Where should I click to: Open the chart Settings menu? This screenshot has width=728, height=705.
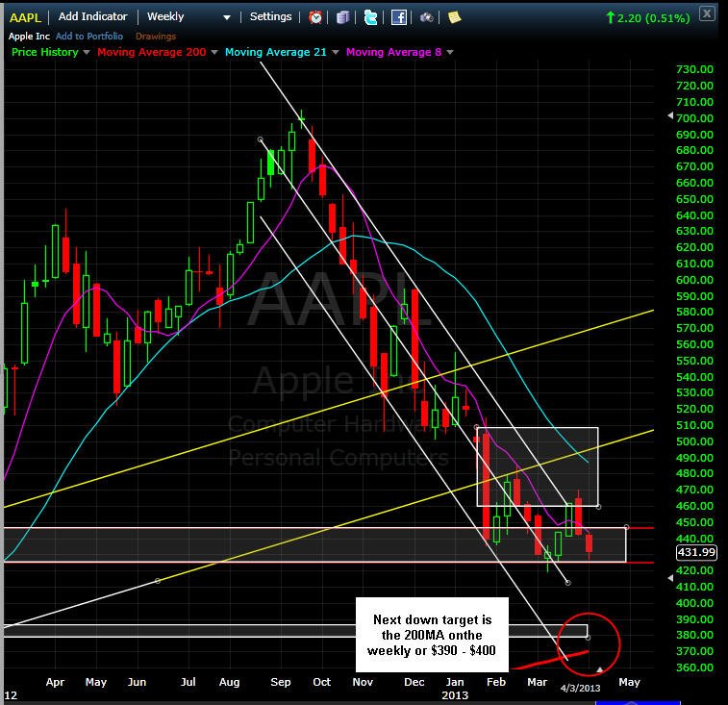(x=270, y=16)
